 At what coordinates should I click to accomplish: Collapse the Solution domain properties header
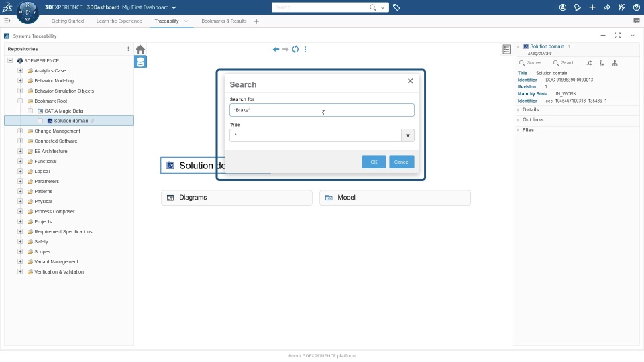point(518,46)
